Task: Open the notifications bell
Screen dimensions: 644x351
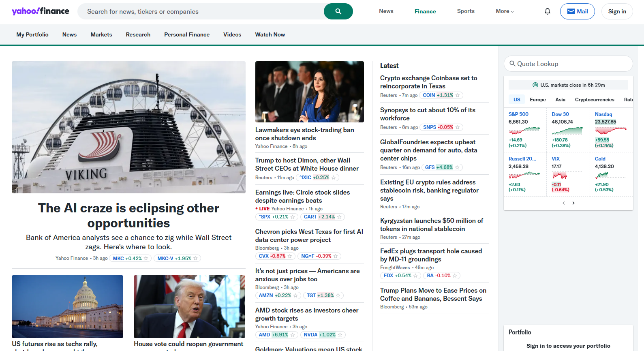Action: click(x=547, y=11)
